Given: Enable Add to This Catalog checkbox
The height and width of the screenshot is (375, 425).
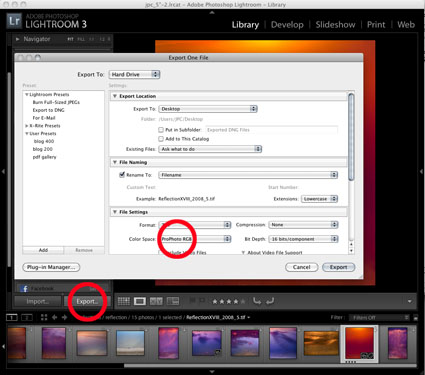Looking at the screenshot, I should tap(161, 139).
